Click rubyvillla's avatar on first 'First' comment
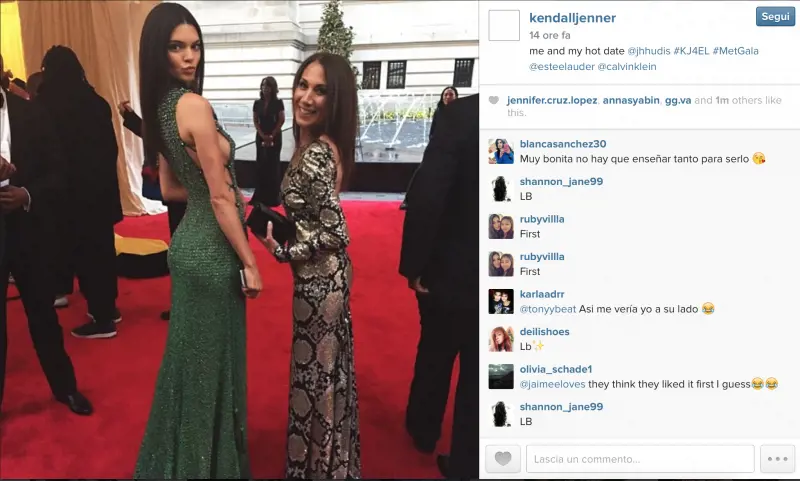 (501, 226)
